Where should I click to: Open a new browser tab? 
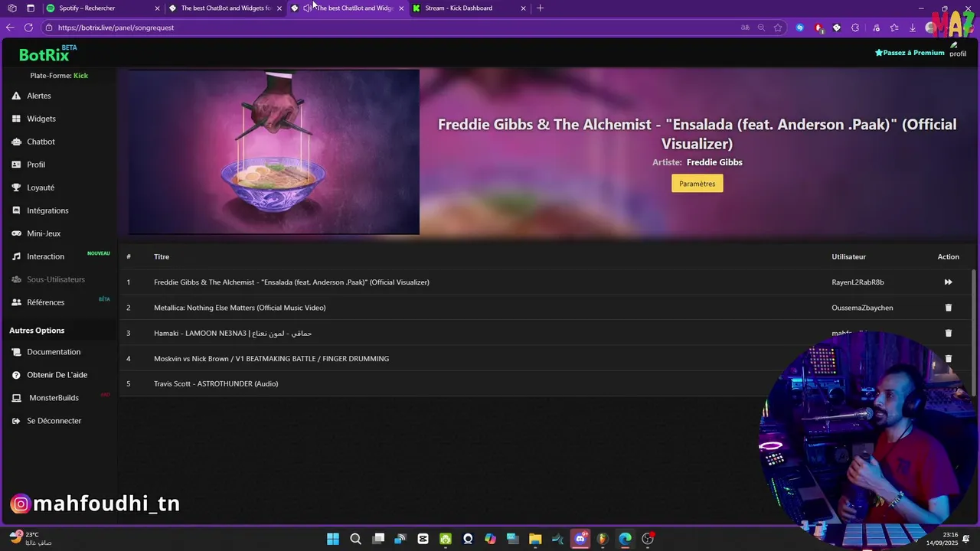[540, 8]
